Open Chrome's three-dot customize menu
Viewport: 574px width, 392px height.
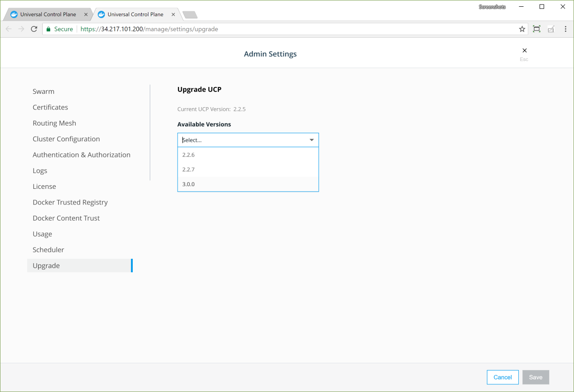[x=565, y=29]
